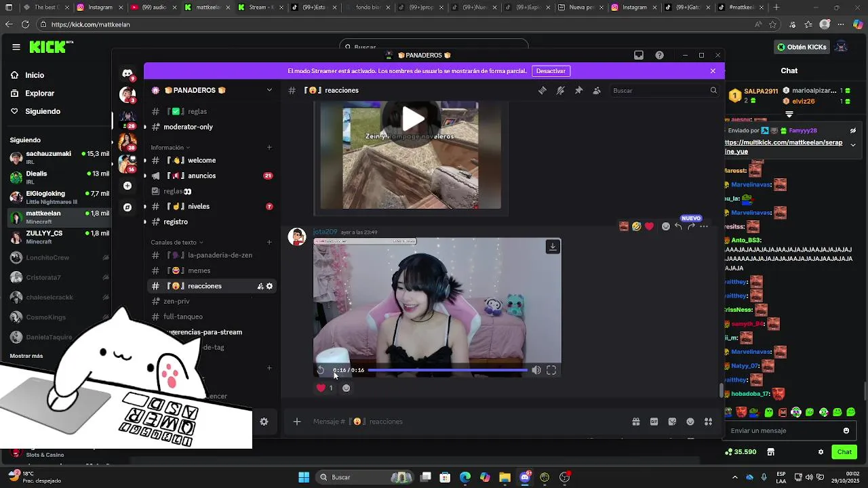The width and height of the screenshot is (868, 488).
Task: Create an invite for the reacciones channel
Action: (x=260, y=286)
